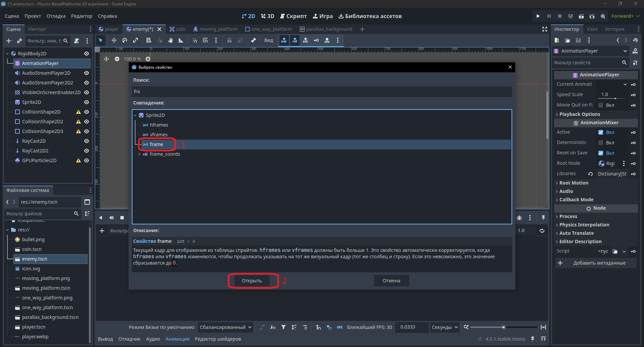Switch to the coin scene tab
Image resolution: width=644 pixels, height=347 pixels.
177,29
